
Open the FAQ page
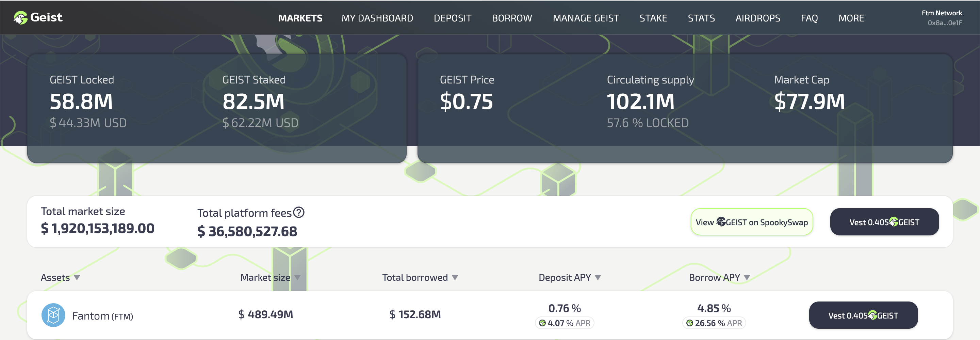coord(809,18)
